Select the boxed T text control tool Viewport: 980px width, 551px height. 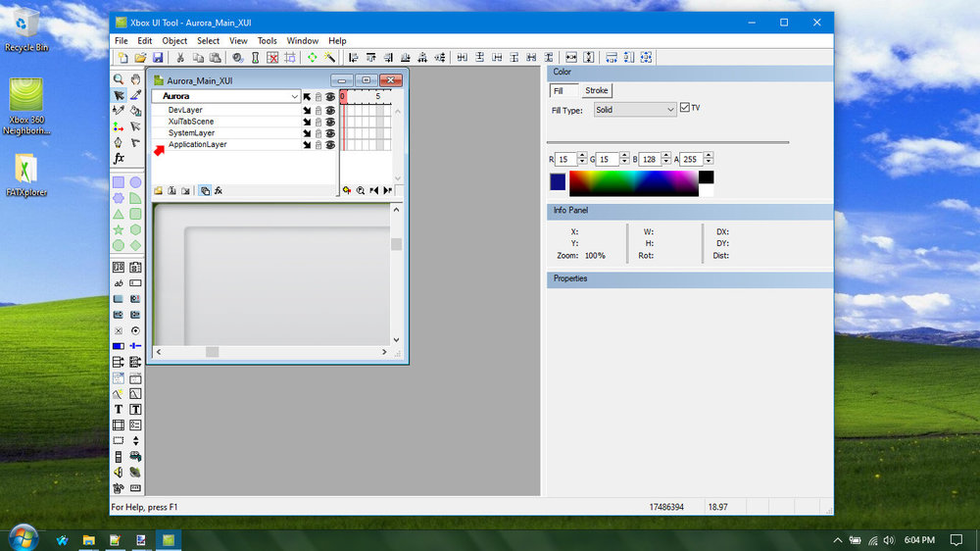(135, 409)
